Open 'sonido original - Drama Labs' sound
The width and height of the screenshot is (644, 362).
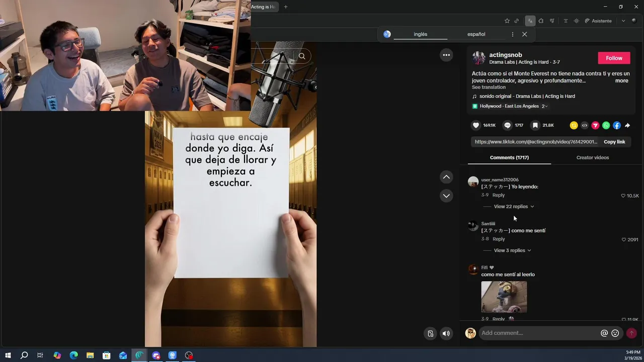pyautogui.click(x=527, y=96)
